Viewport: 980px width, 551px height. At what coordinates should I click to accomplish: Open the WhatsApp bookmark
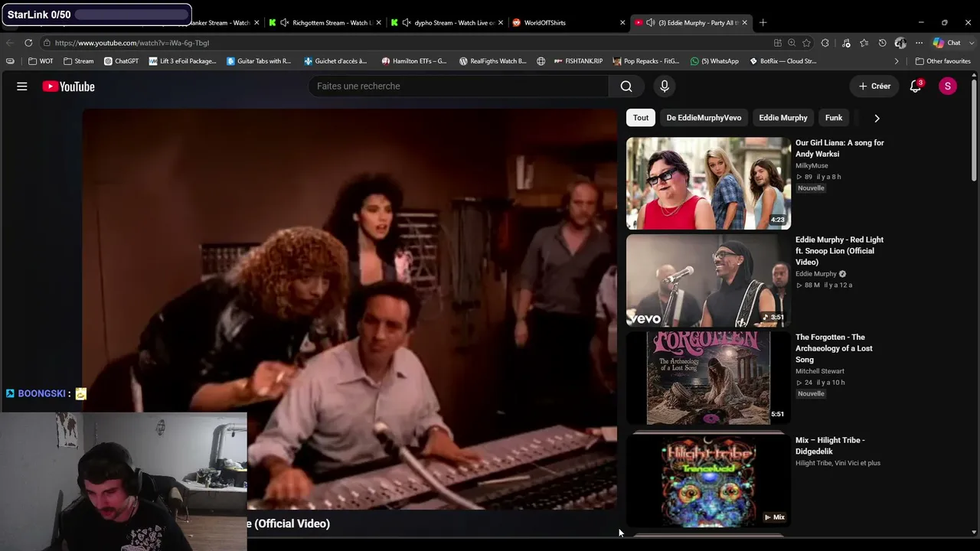pyautogui.click(x=714, y=61)
